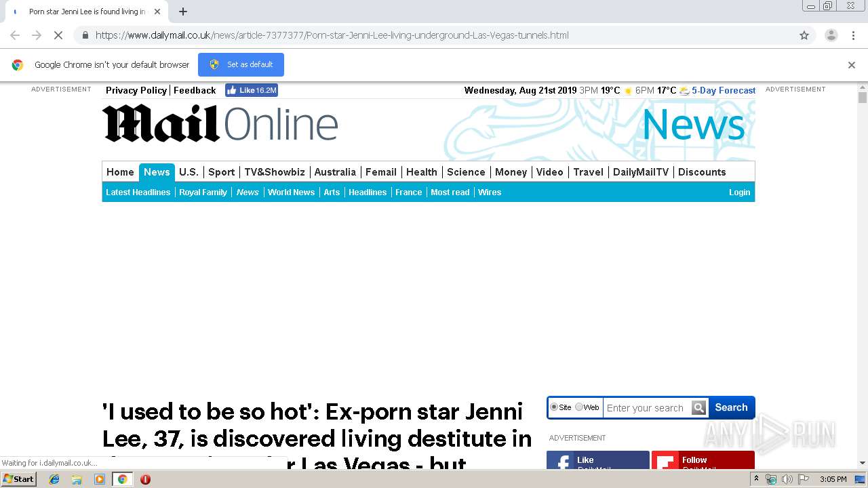Click the magnifier icon in search box
Viewport: 868px width, 488px height.
(699, 408)
